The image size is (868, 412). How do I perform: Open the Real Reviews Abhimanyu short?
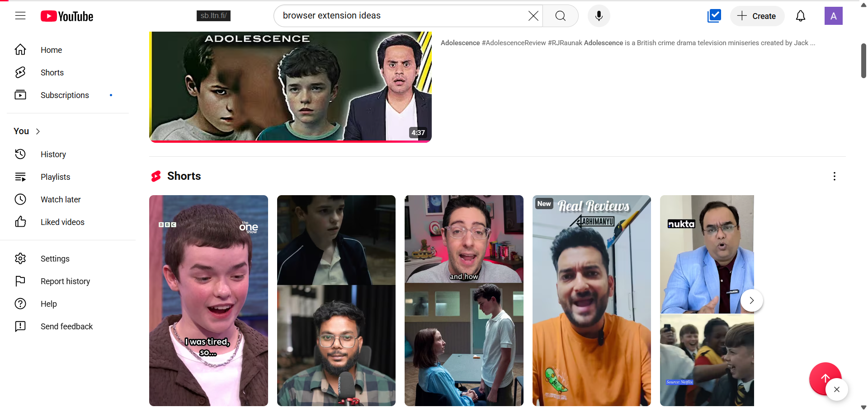click(x=592, y=300)
